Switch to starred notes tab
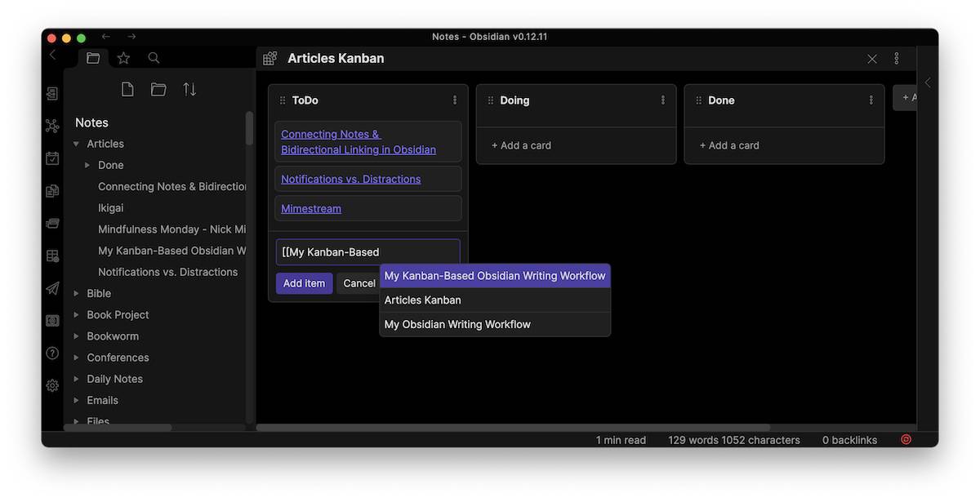Viewport: 980px width, 502px height. tap(123, 58)
